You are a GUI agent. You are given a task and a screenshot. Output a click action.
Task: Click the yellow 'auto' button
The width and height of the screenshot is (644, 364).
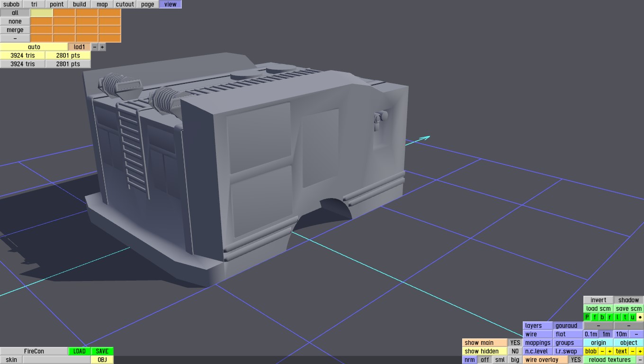point(34,47)
